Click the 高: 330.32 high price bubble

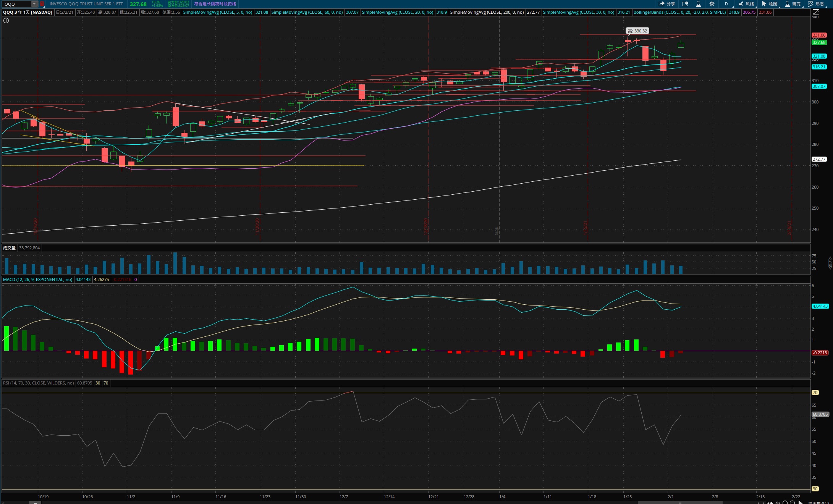pyautogui.click(x=637, y=31)
